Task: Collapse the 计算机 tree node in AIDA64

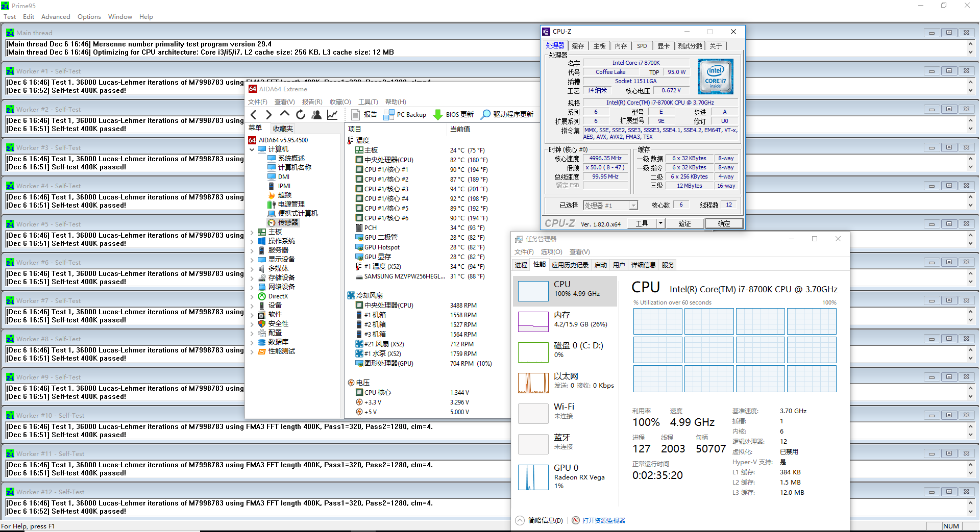Action: (252, 149)
